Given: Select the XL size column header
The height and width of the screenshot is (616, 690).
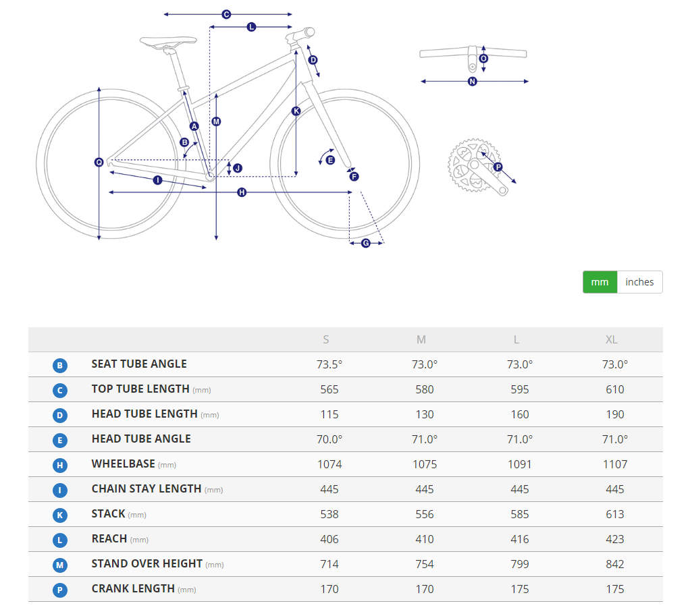Looking at the screenshot, I should (x=611, y=340).
